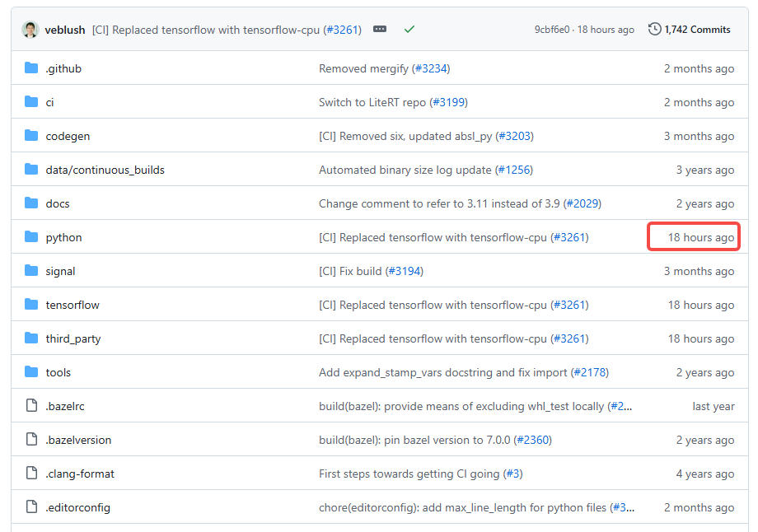Click the python folder icon
The image size is (758, 532).
click(x=31, y=237)
